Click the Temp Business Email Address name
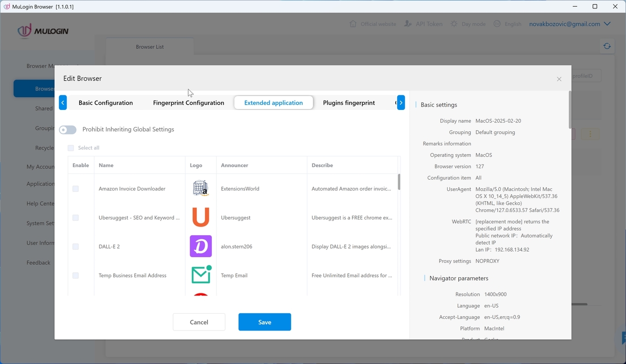 pyautogui.click(x=132, y=275)
